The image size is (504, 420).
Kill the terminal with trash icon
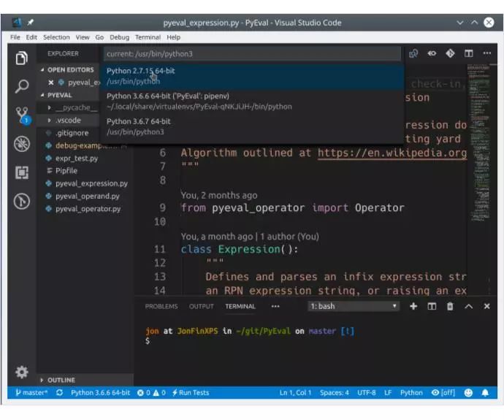450,306
